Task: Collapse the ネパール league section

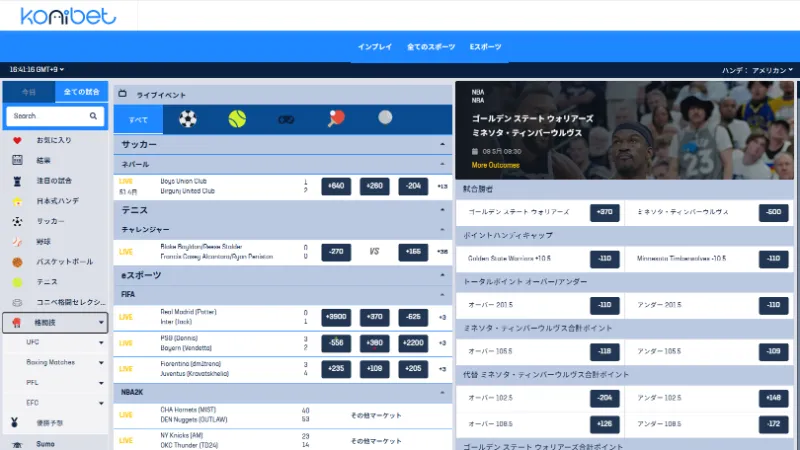Action: coord(442,164)
